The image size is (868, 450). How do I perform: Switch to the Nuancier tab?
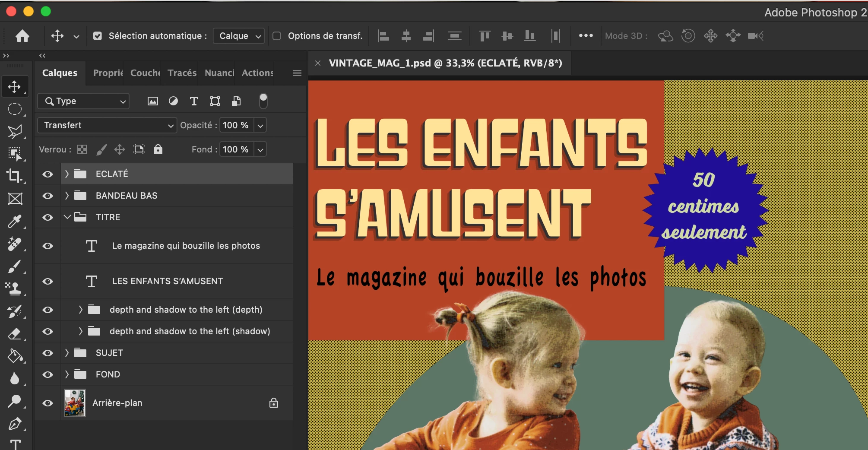point(219,73)
